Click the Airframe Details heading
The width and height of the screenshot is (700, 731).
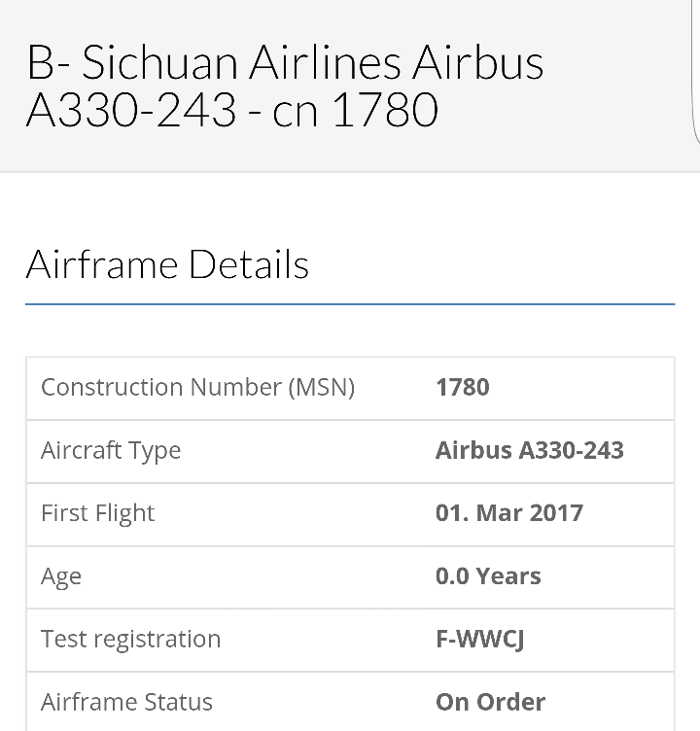(167, 264)
